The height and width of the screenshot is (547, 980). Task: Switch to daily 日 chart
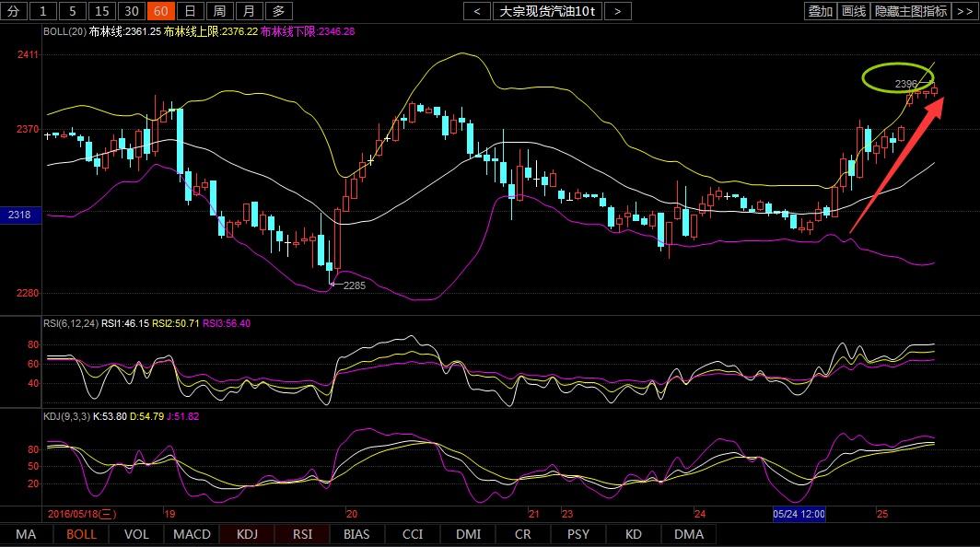point(191,11)
